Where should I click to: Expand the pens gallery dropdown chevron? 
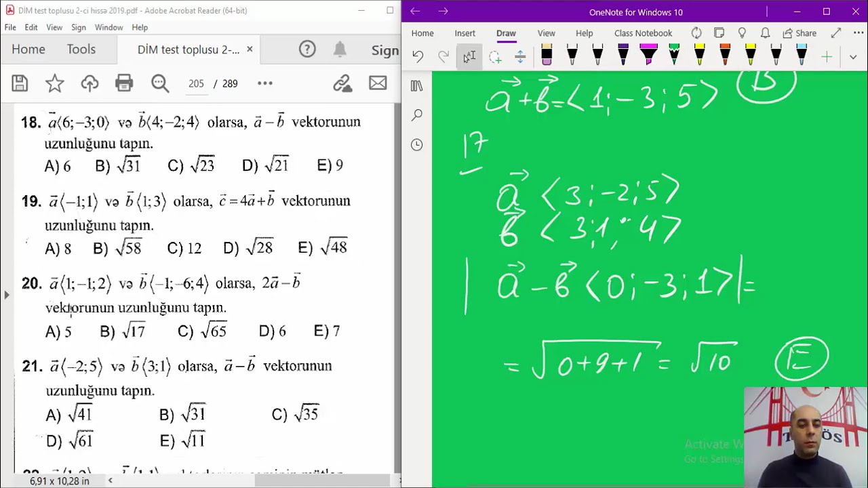coord(853,57)
